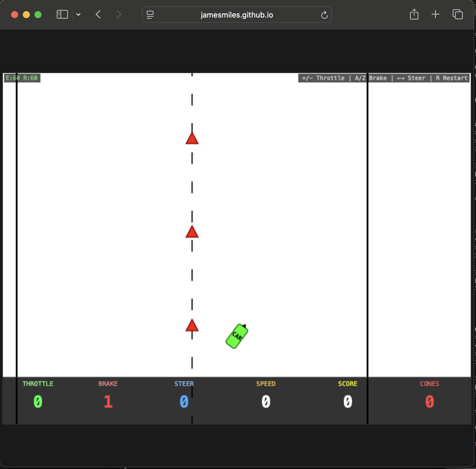The width and height of the screenshot is (476, 469).
Task: Minimize the window with yellow button
Action: click(x=26, y=15)
